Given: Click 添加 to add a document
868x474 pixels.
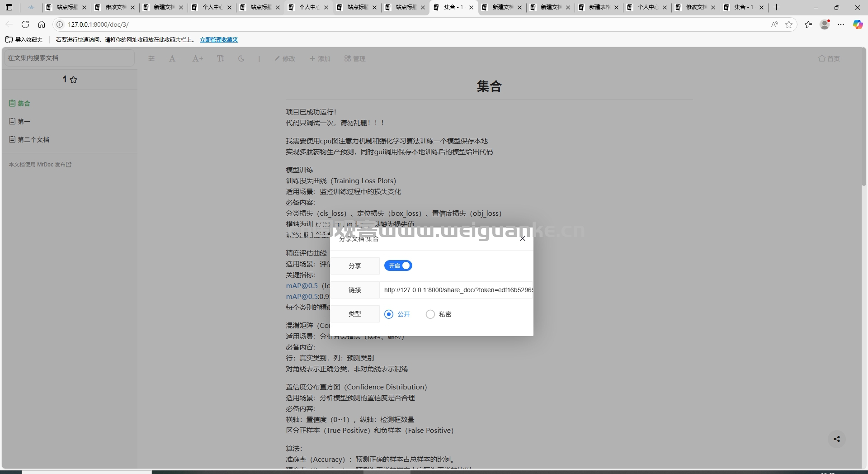Looking at the screenshot, I should point(320,58).
